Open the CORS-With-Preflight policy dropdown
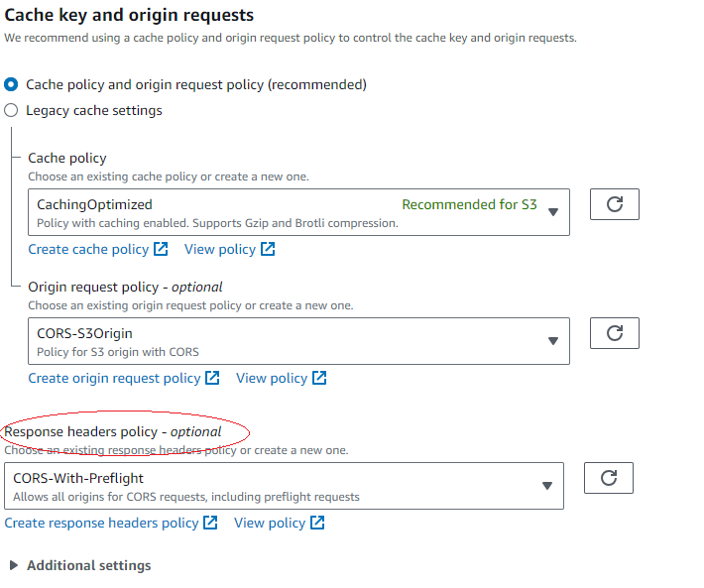 click(284, 486)
